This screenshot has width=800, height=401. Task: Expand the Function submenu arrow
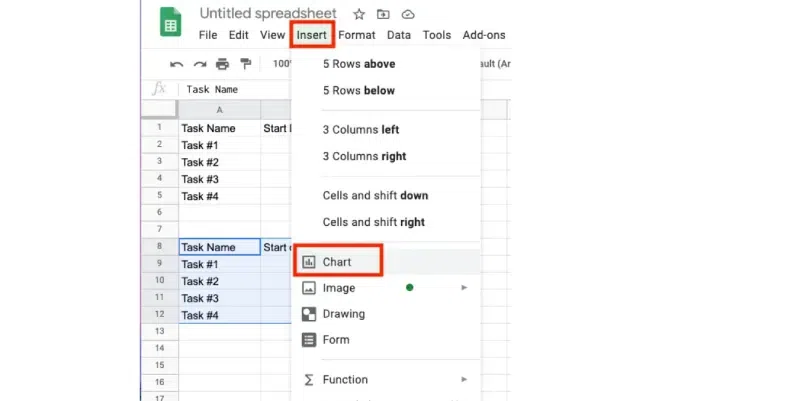[x=464, y=380]
